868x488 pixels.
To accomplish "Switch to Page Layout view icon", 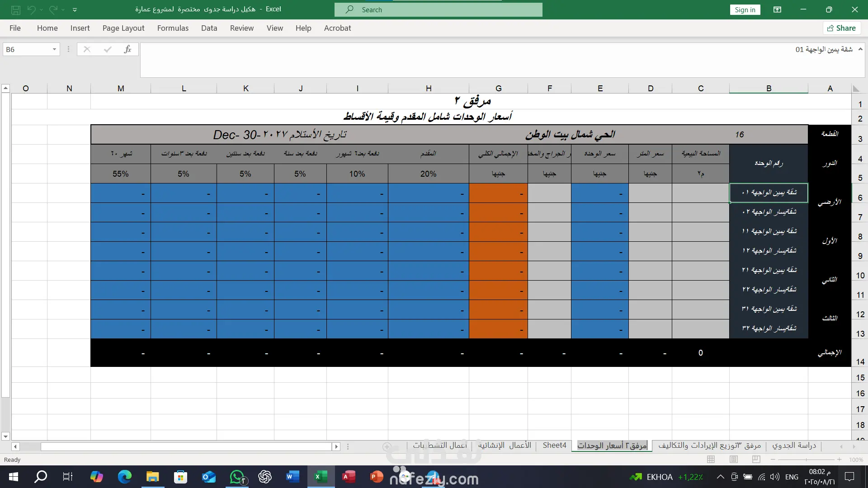I will (734, 460).
